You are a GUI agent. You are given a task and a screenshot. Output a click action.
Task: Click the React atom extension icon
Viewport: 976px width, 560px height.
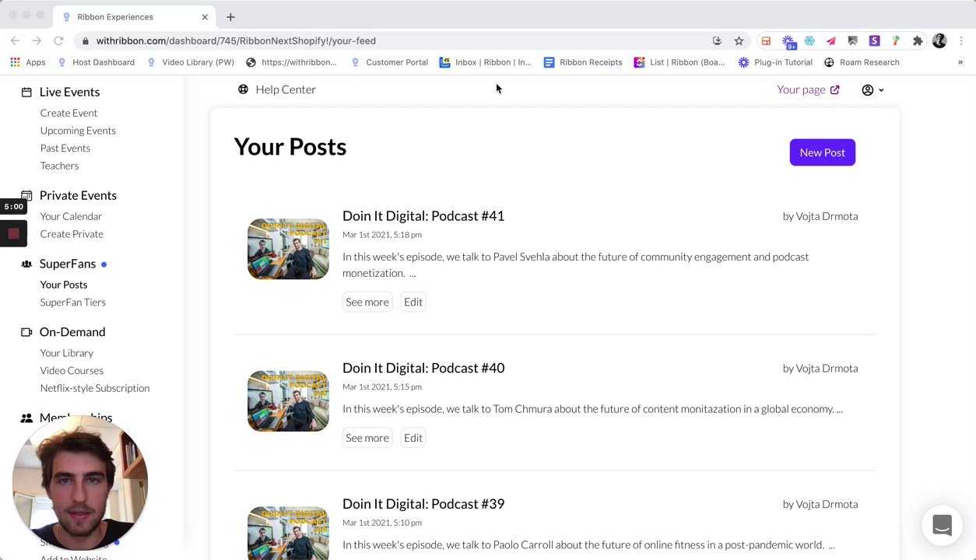point(809,40)
